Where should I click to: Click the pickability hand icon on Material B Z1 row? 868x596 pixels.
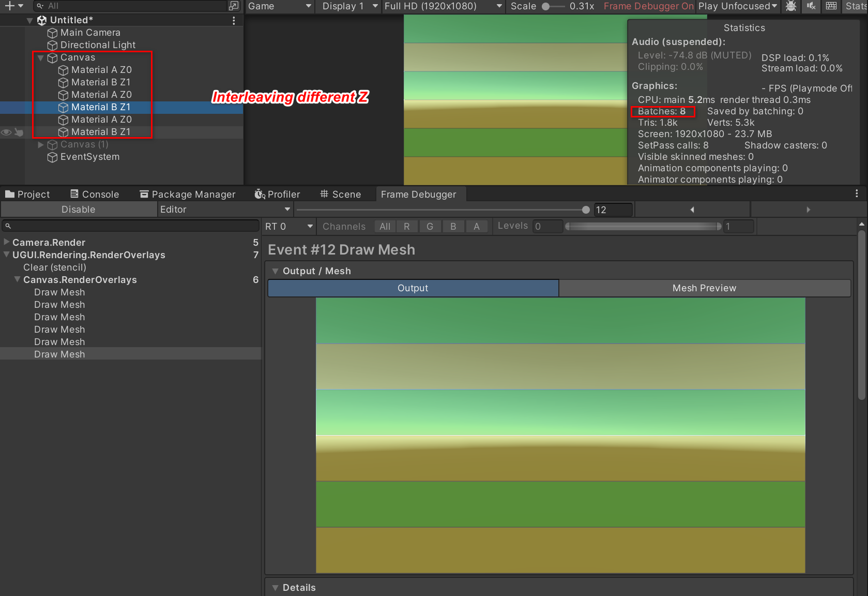pos(19,132)
